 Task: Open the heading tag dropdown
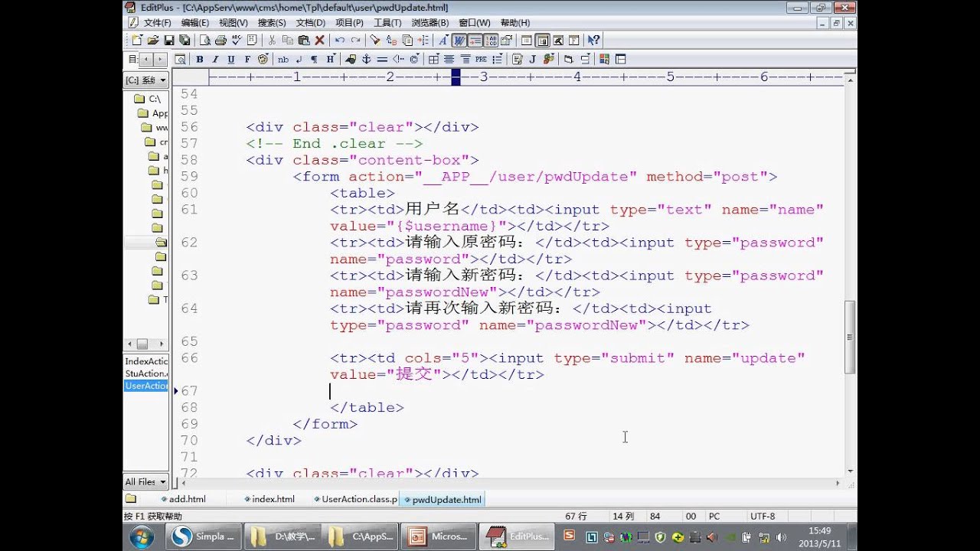pos(332,59)
